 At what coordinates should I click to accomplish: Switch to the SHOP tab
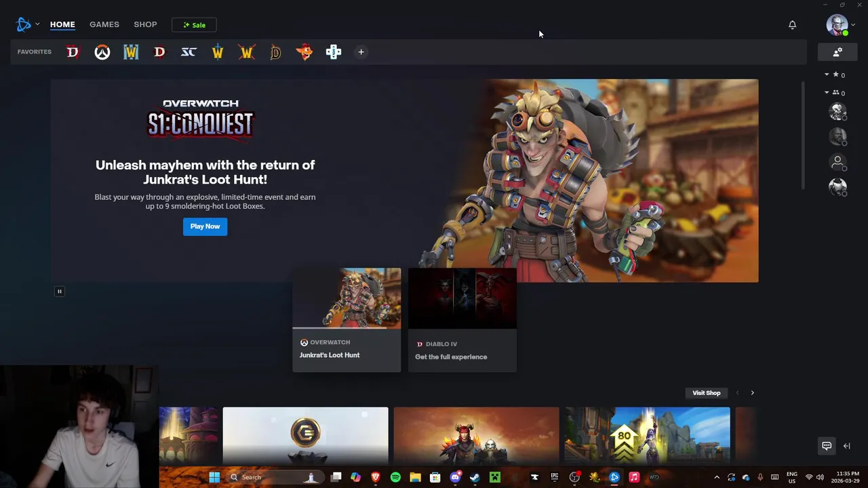pos(145,24)
